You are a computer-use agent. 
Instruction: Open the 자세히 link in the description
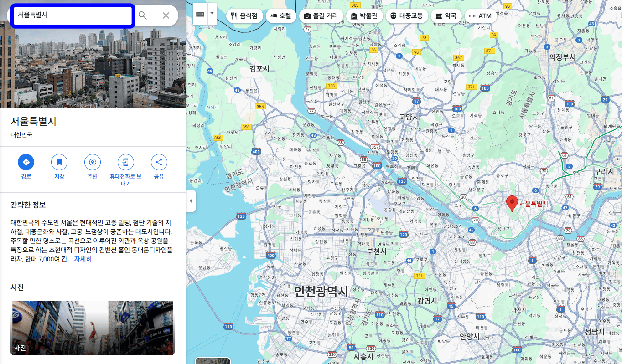click(83, 259)
